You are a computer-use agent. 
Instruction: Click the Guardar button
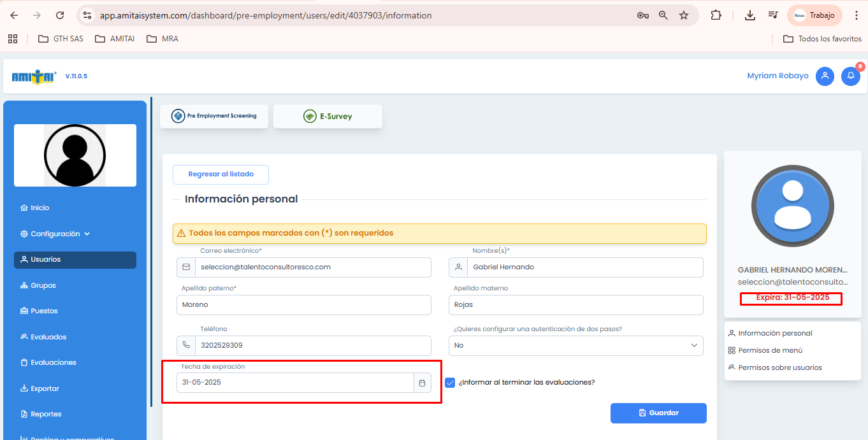point(658,413)
